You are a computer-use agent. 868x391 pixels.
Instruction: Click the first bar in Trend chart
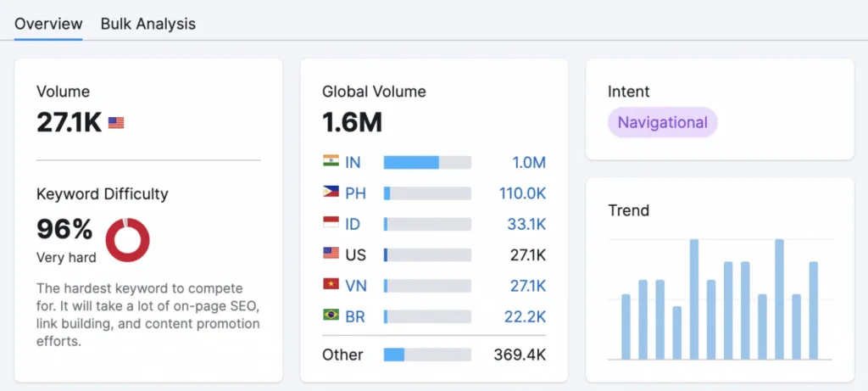626,327
